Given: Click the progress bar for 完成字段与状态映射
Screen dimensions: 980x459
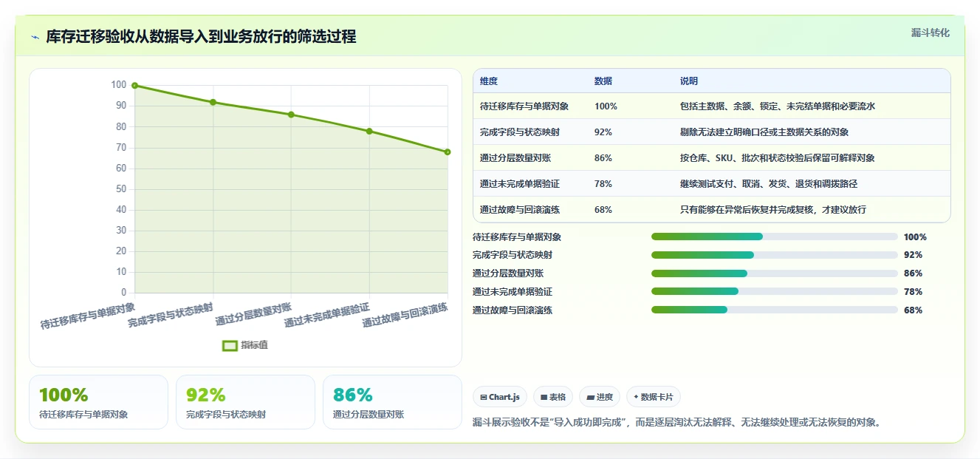Looking at the screenshot, I should pos(775,255).
